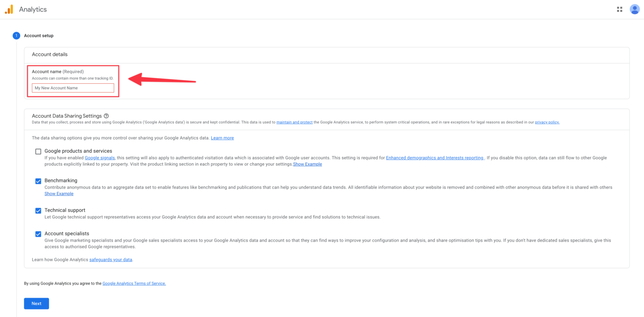Viewport: 644px width, 317px height.
Task: Open the privacy policy link
Action: [547, 122]
